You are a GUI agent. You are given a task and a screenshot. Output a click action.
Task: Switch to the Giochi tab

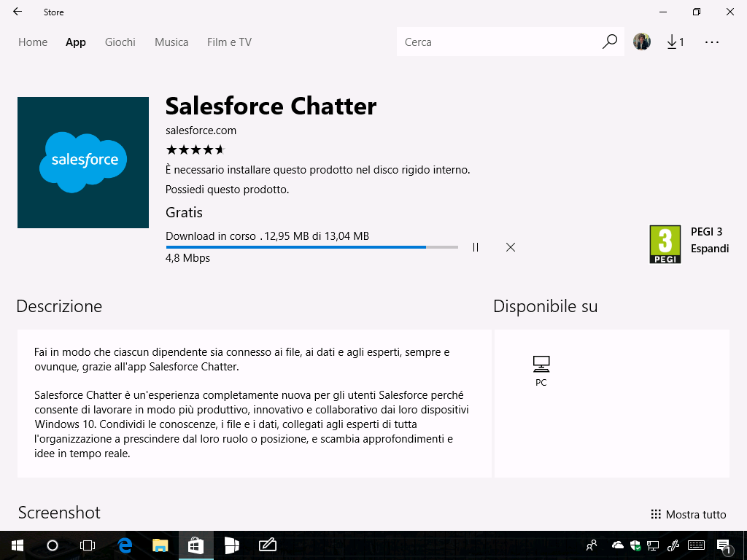[x=120, y=42]
